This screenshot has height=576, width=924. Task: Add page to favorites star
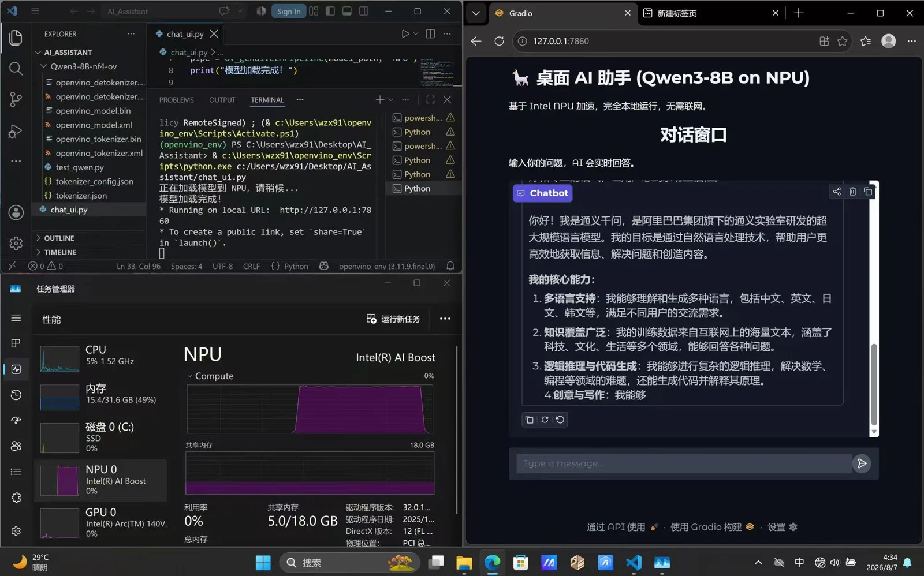(x=843, y=41)
